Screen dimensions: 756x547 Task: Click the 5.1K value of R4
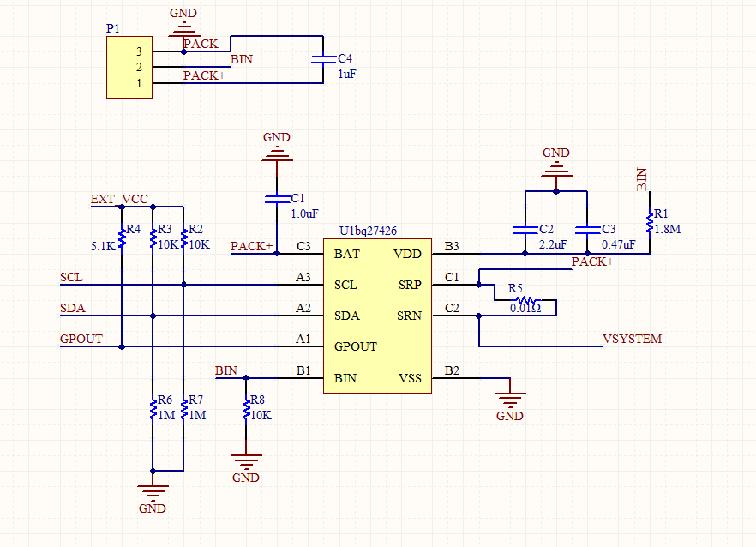pyautogui.click(x=104, y=246)
